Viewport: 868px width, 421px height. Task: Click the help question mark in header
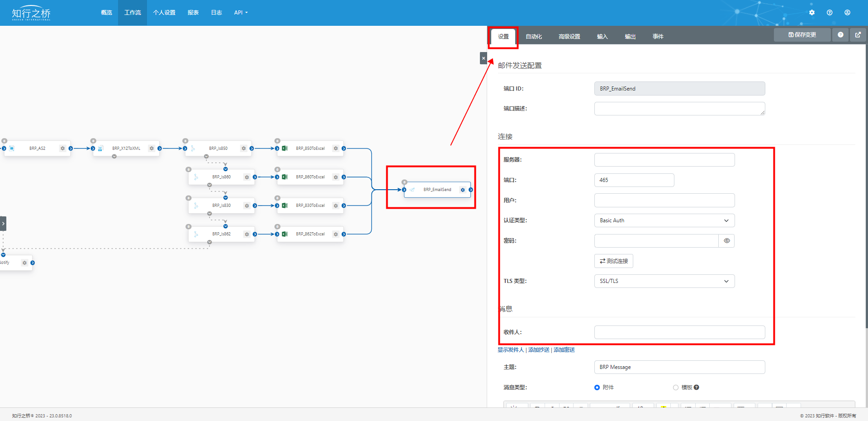830,13
